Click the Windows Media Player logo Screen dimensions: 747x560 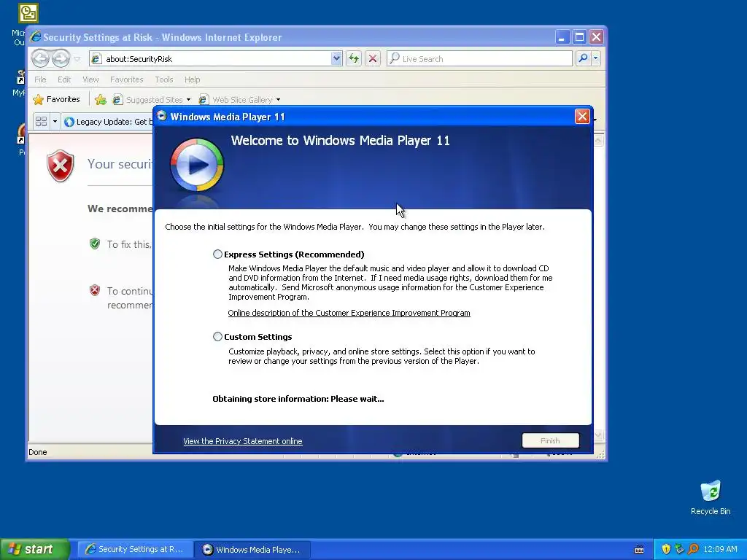(x=196, y=165)
